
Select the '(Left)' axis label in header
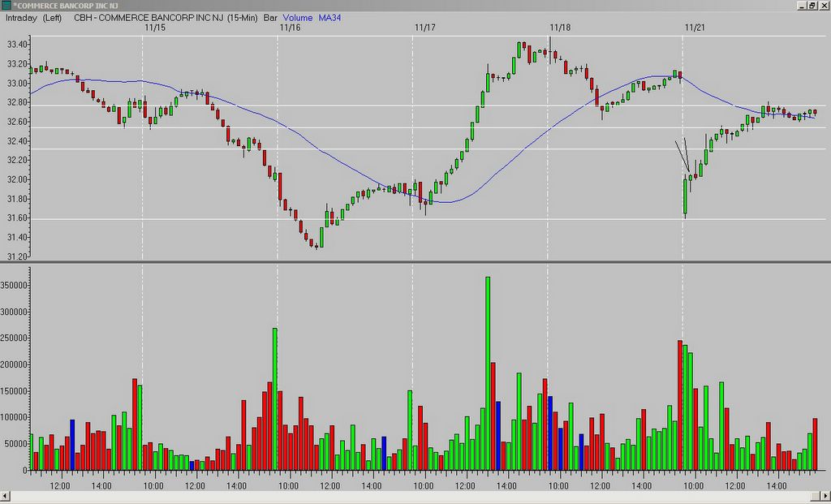coord(53,18)
